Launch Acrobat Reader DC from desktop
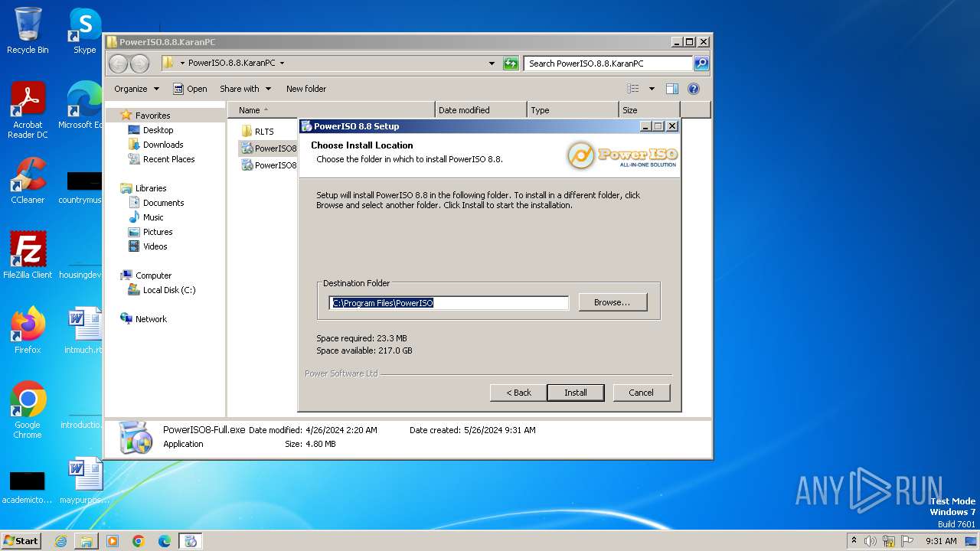 point(28,109)
